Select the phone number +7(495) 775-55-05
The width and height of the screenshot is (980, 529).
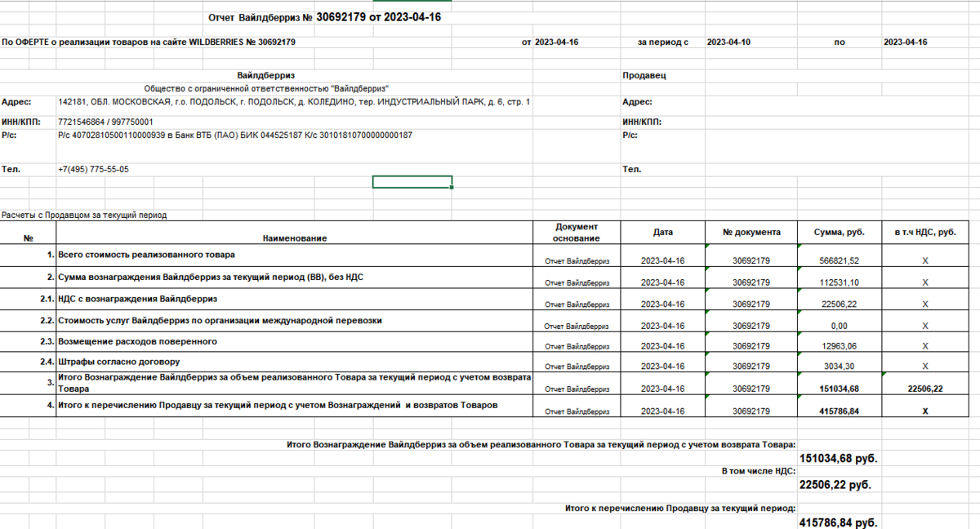point(93,169)
